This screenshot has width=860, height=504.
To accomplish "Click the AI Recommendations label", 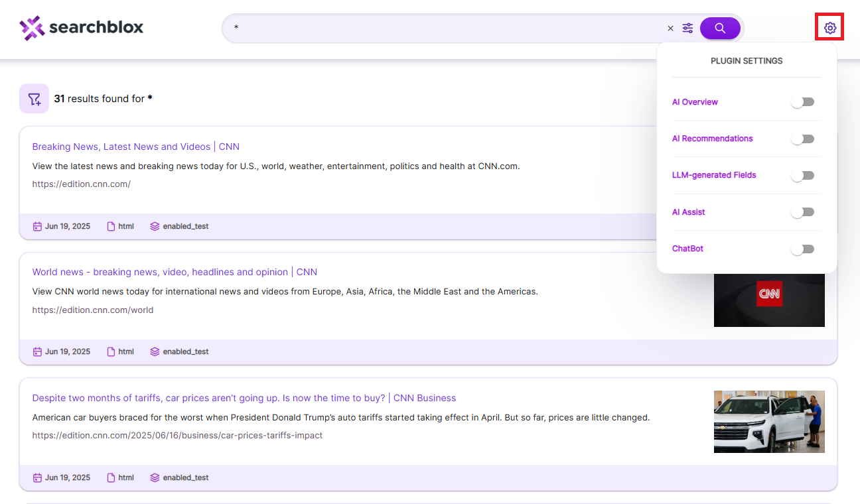I will 713,139.
